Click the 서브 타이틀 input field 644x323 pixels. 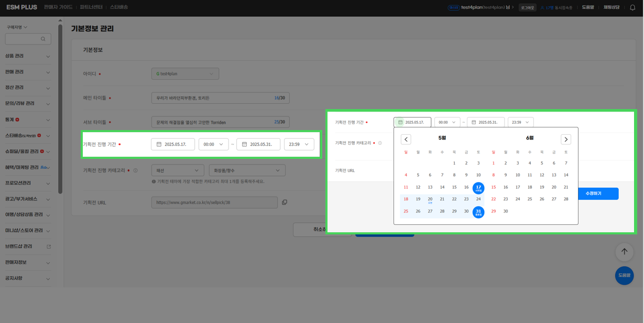click(220, 122)
